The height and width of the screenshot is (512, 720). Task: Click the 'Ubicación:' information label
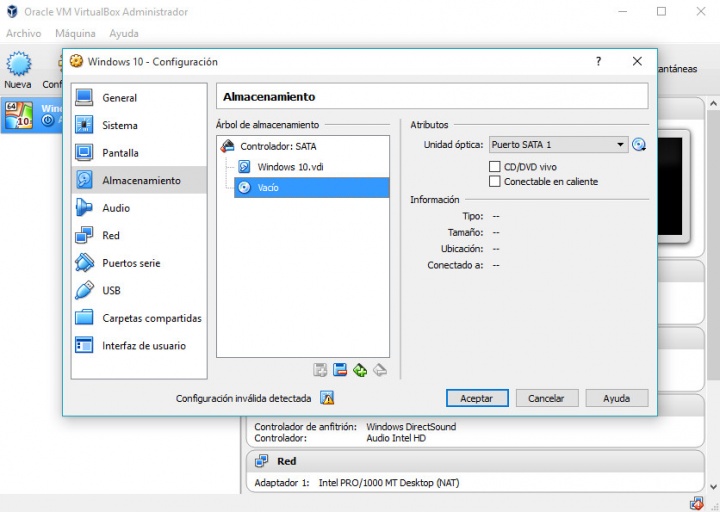tap(462, 249)
